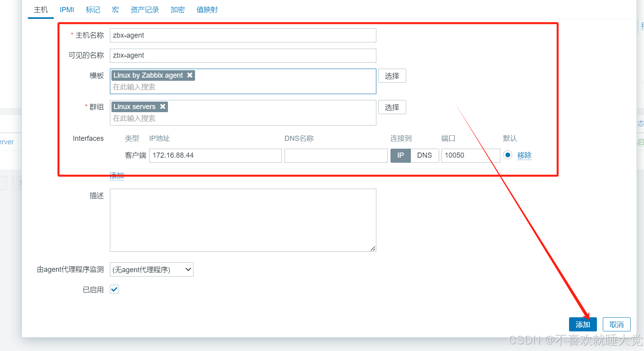Set connect-to mode to IP

400,155
